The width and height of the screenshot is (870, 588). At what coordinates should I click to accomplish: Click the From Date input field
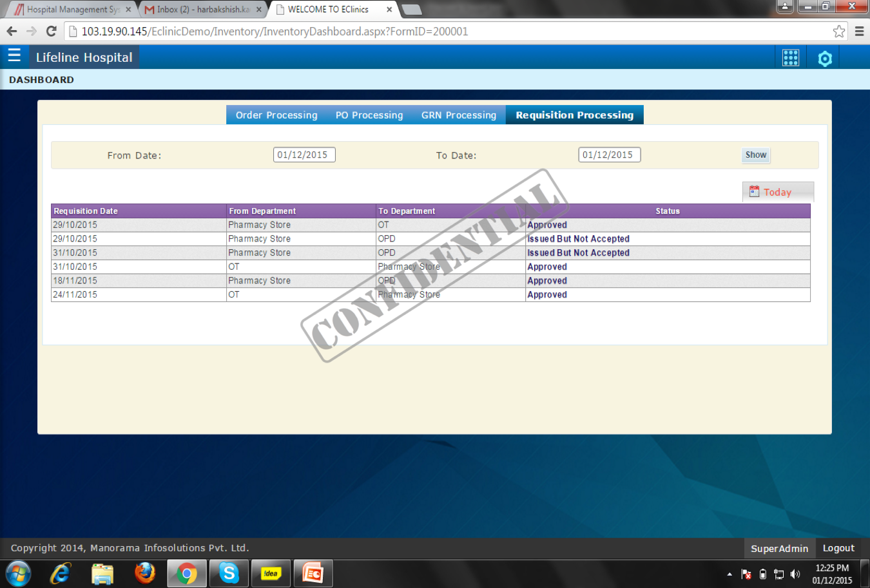(304, 155)
